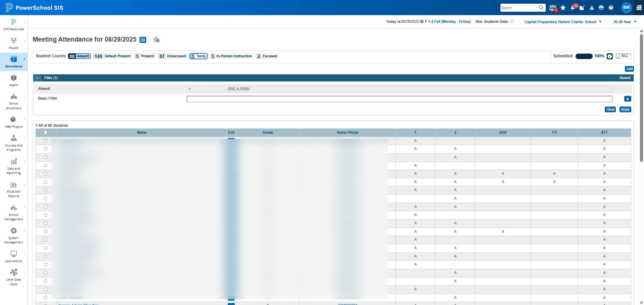Viewport: 644px width, 305px height.
Task: Open the PowerSchool SIS home logo
Action: click(x=35, y=7)
